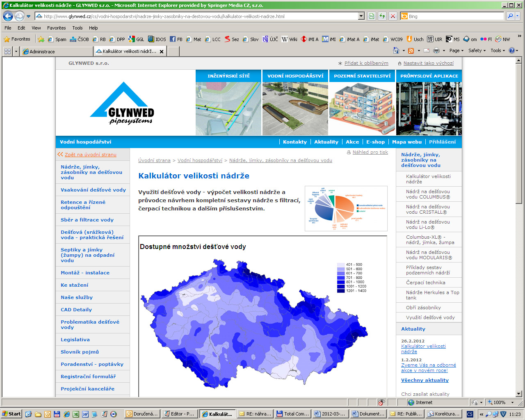The image size is (525, 420).
Task: Close the Kalkulátor velikosti nádrže tab
Action: click(162, 51)
